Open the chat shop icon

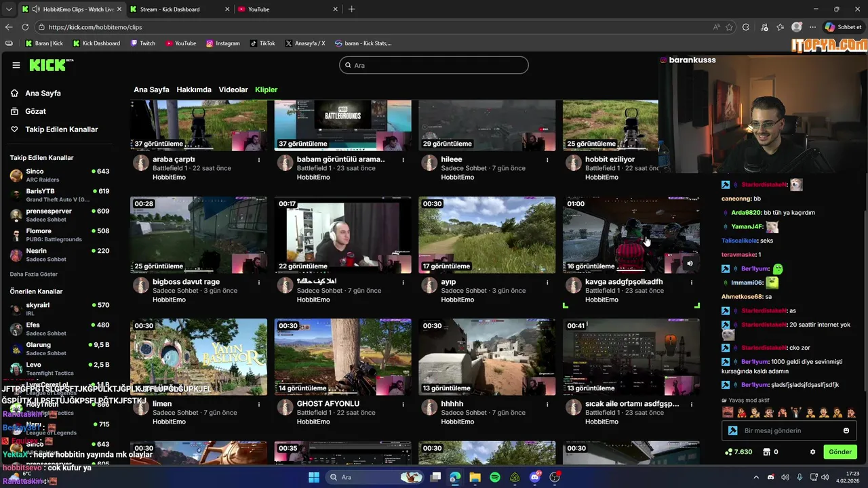click(767, 452)
